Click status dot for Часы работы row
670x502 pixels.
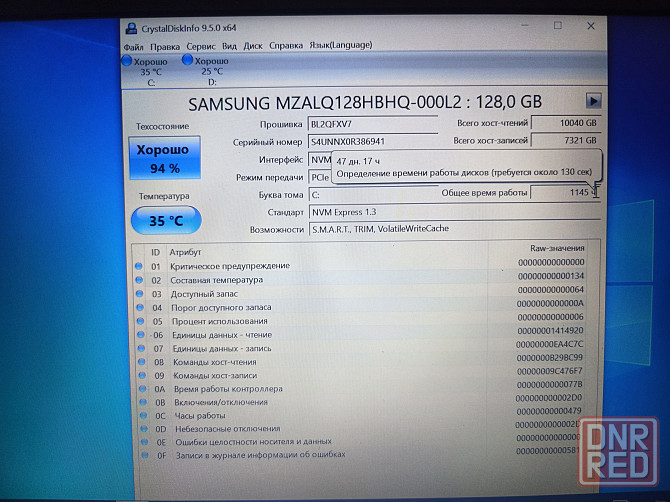coord(138,414)
